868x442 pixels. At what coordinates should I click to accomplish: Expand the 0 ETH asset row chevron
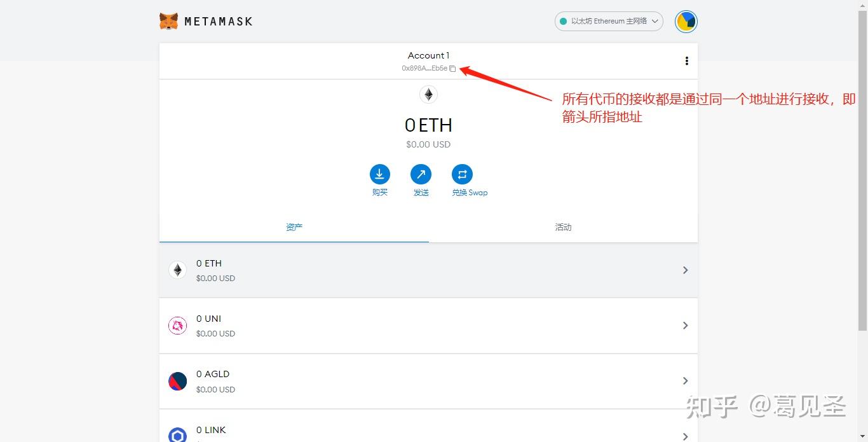pyautogui.click(x=685, y=270)
